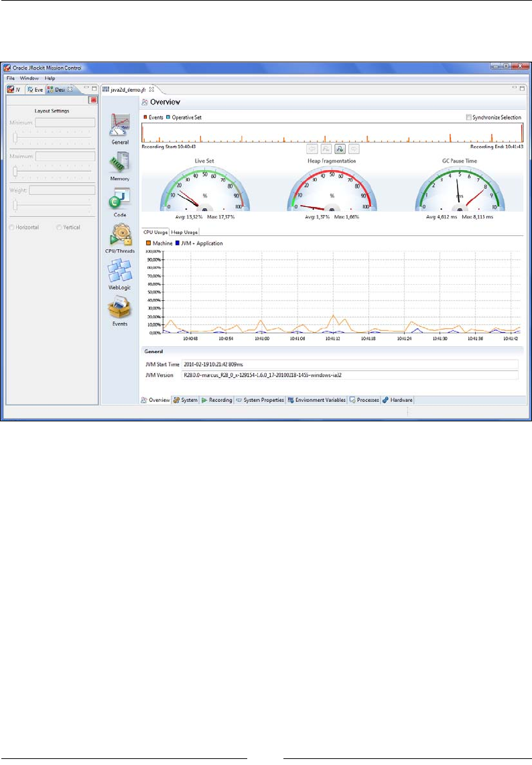Click the GC Pause Time gauge dial
This screenshot has height=765, width=532.
[460, 190]
